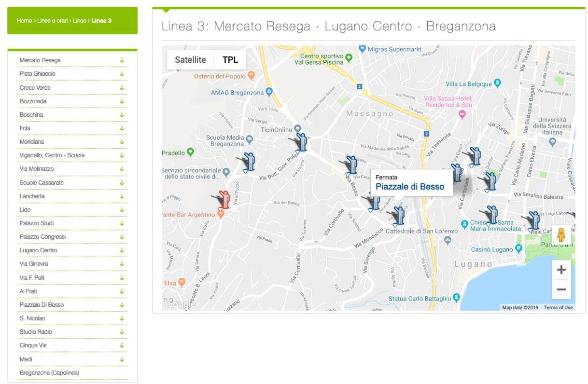Click Villa La Belgique map pin

(x=498, y=83)
